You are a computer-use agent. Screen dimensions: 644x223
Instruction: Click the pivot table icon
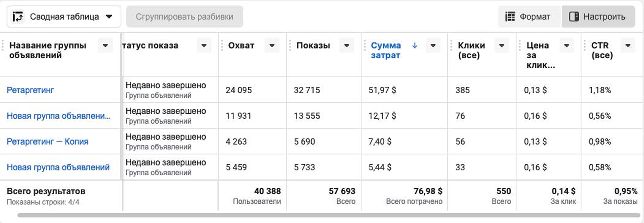point(18,17)
